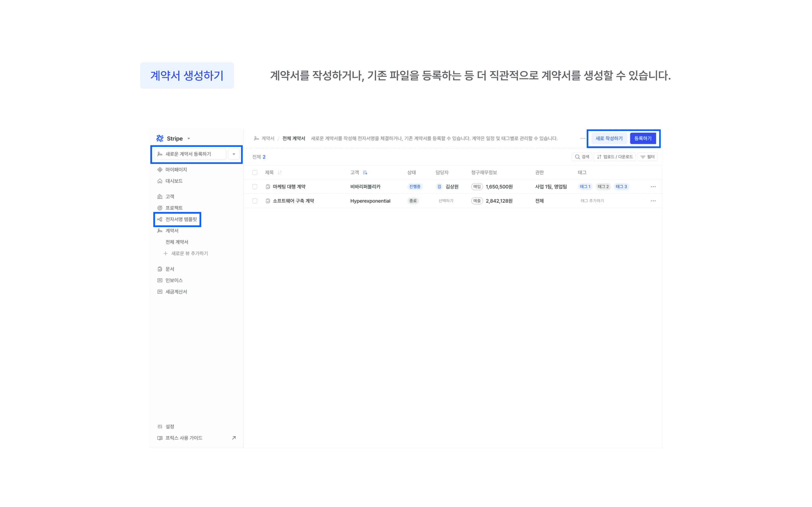Viewport: 812px width, 507px height.
Task: Open 설정 sliders icon
Action: click(x=160, y=427)
